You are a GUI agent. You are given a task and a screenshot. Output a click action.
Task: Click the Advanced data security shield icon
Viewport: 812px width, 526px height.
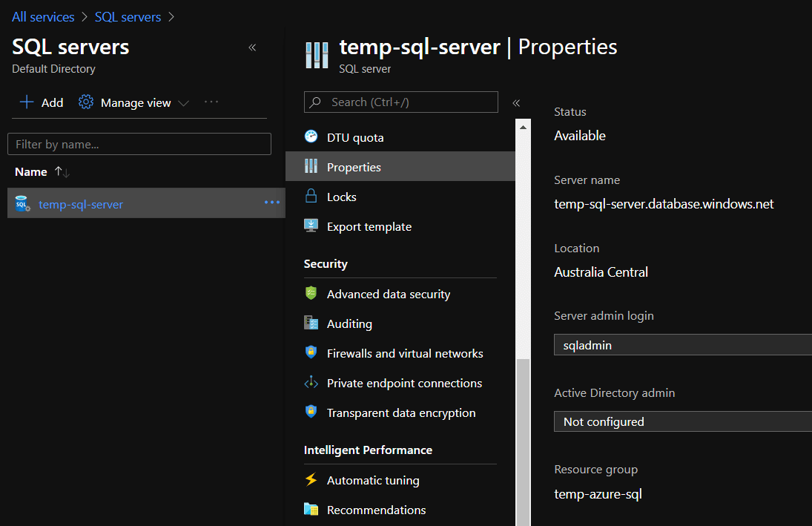click(x=311, y=293)
